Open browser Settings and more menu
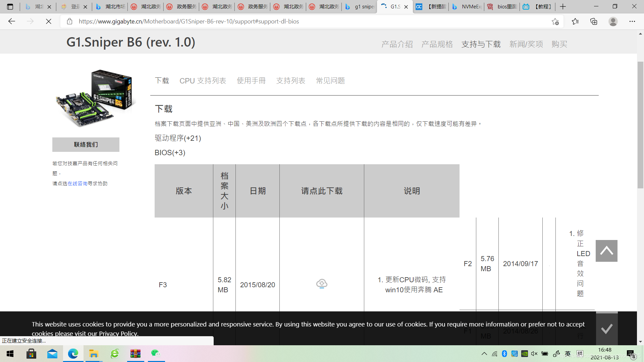The height and width of the screenshot is (362, 644). 632,21
